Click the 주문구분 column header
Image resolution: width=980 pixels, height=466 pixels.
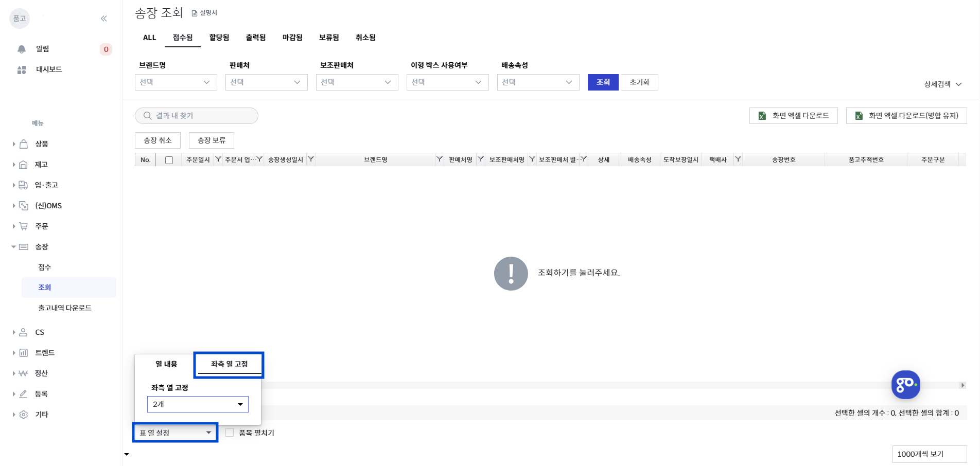pyautogui.click(x=933, y=160)
